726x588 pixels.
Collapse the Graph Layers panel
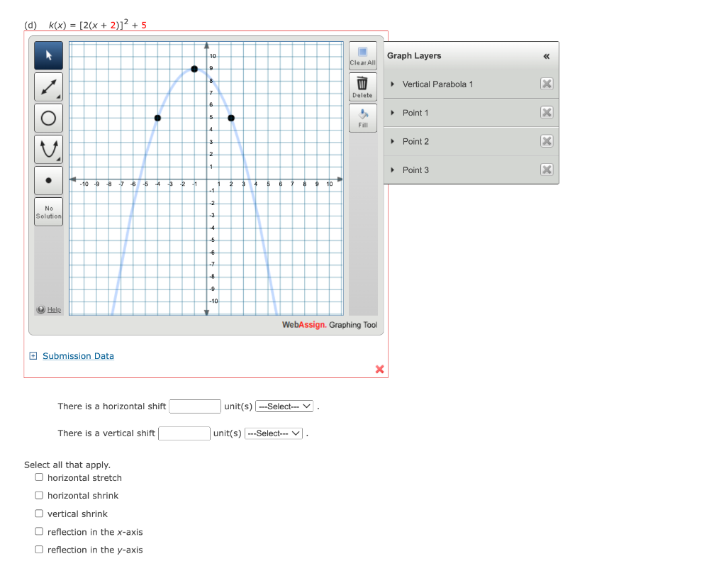546,56
